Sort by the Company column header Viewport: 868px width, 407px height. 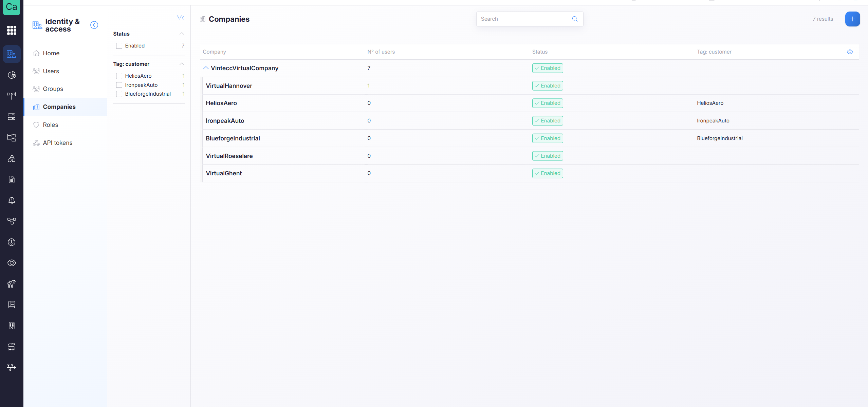[214, 52]
